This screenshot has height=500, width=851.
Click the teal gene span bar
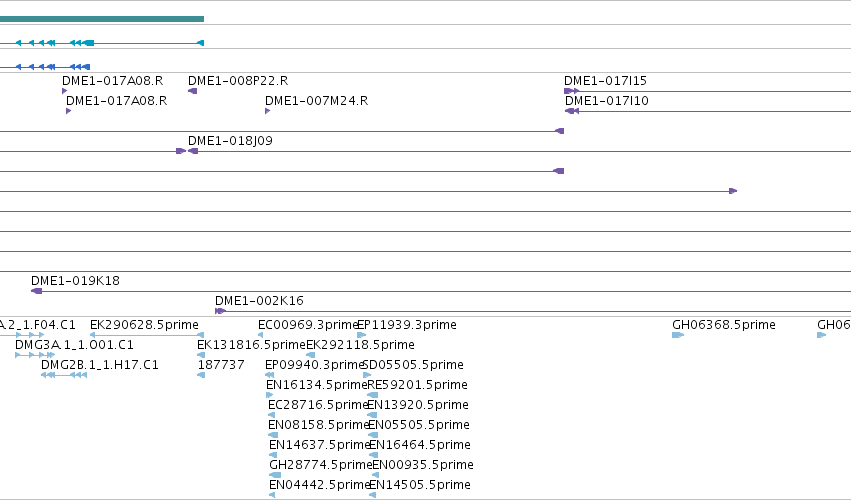click(102, 19)
